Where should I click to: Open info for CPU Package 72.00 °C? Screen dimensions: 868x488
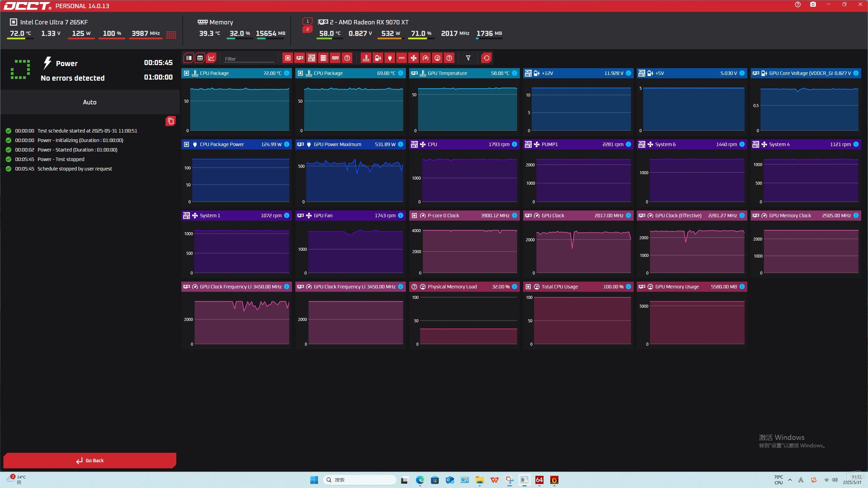click(x=287, y=73)
